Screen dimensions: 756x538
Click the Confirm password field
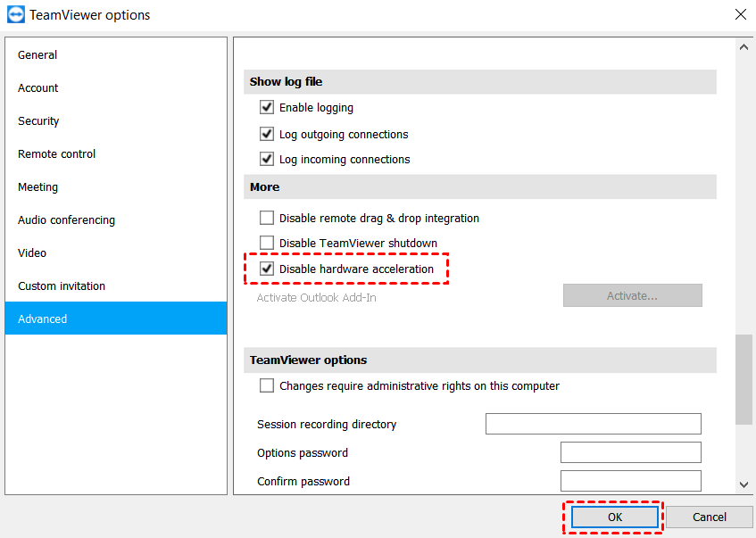631,481
